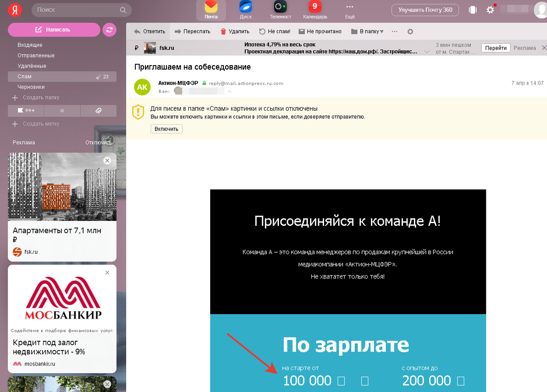Open the Черновики folder

[31, 87]
